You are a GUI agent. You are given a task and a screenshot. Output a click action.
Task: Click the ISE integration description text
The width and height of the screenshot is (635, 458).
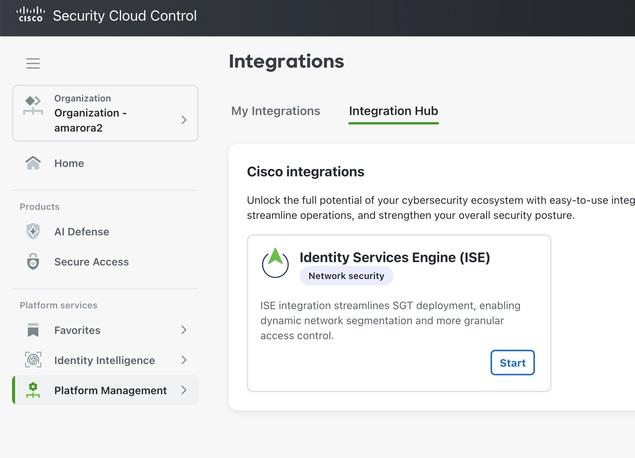pyautogui.click(x=390, y=320)
